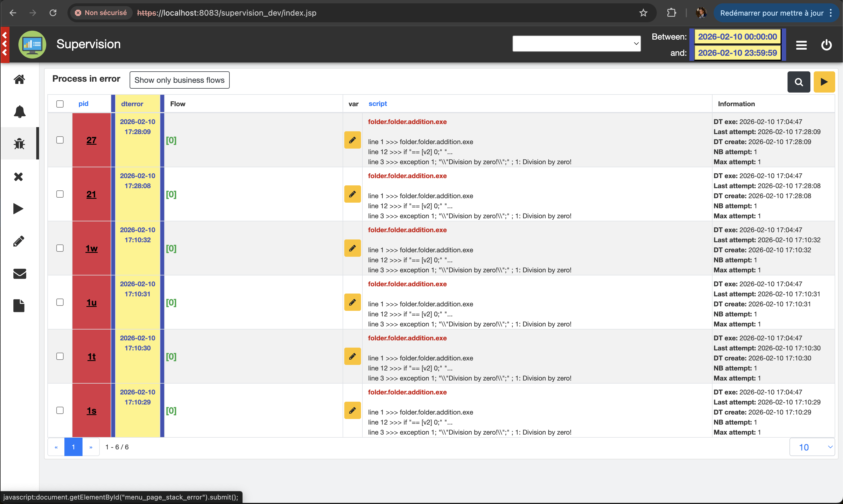The height and width of the screenshot is (504, 843).
Task: Sort by the dterror column header
Action: pos(132,104)
